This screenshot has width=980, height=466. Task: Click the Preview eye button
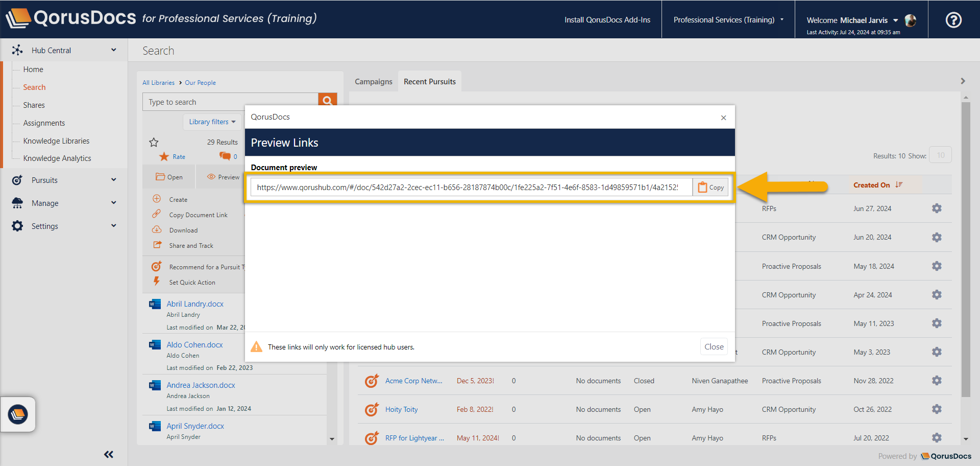pos(223,177)
